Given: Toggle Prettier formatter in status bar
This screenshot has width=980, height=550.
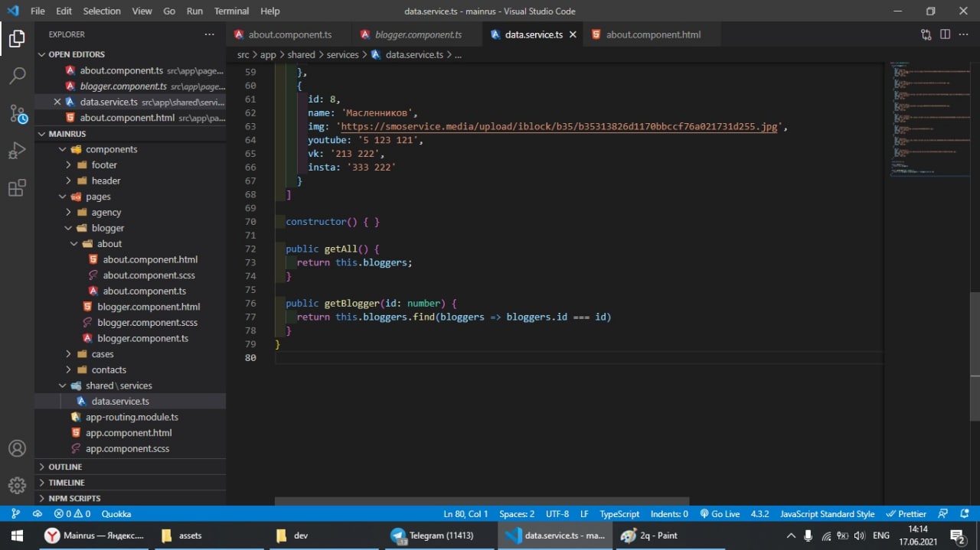Looking at the screenshot, I should point(906,514).
